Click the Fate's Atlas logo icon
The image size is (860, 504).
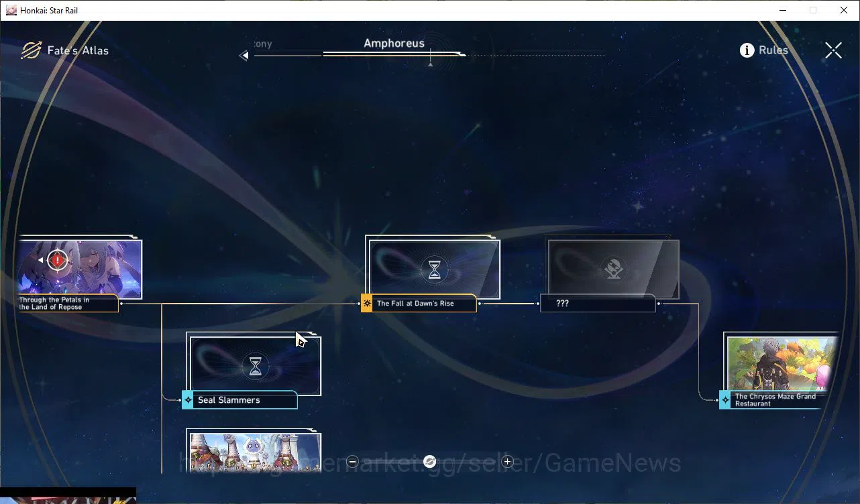click(31, 50)
